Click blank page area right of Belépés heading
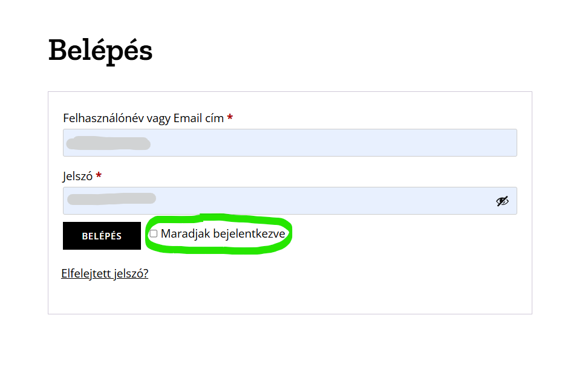 363,50
